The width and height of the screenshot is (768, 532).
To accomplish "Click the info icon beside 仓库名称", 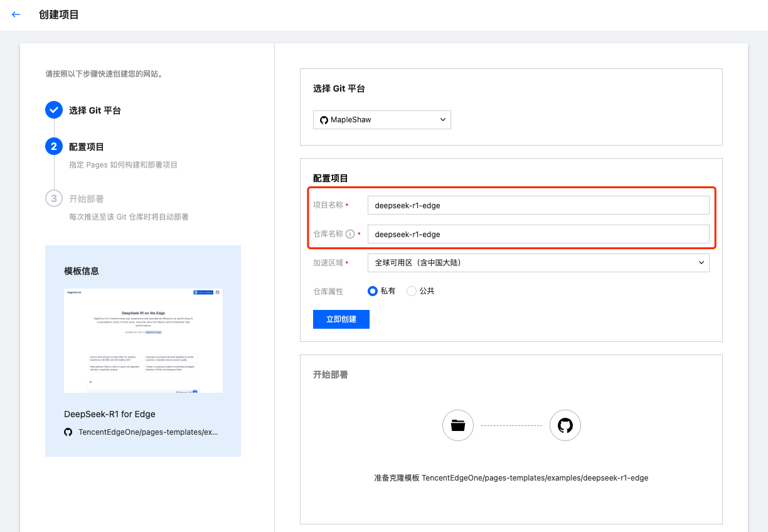I will [350, 234].
